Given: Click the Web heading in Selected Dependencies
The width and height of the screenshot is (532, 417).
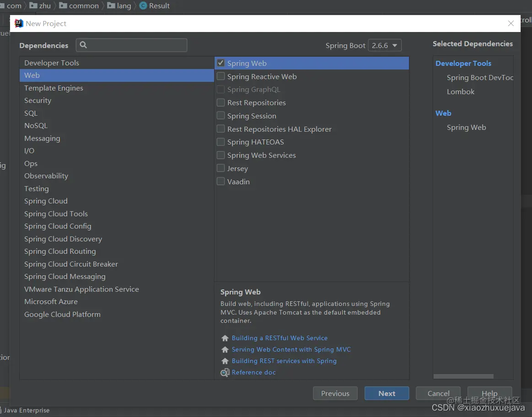Looking at the screenshot, I should pyautogui.click(x=443, y=113).
